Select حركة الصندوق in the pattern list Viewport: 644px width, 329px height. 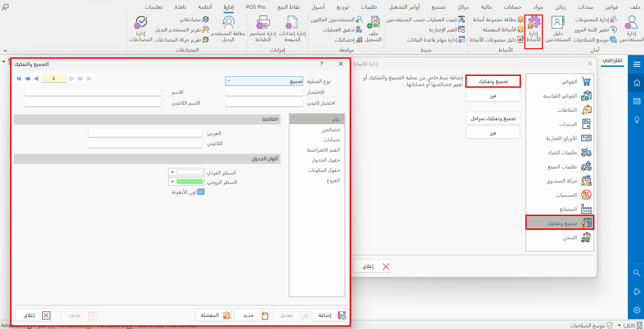point(560,181)
